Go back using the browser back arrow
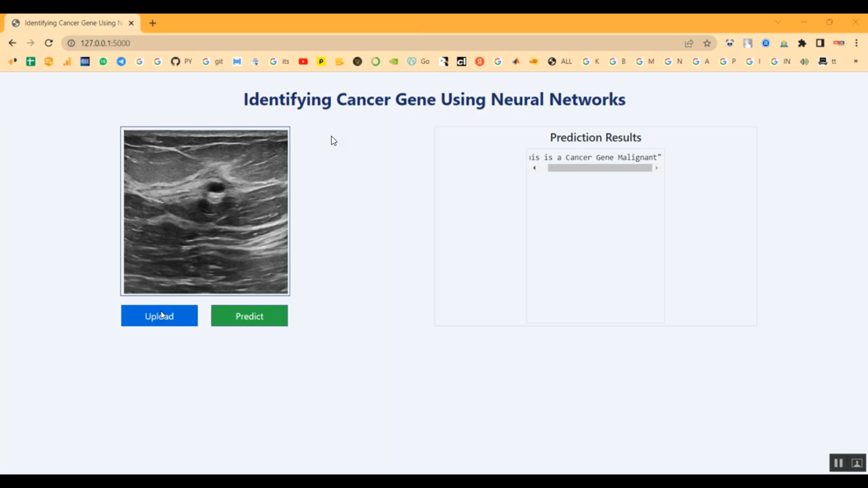 (12, 43)
